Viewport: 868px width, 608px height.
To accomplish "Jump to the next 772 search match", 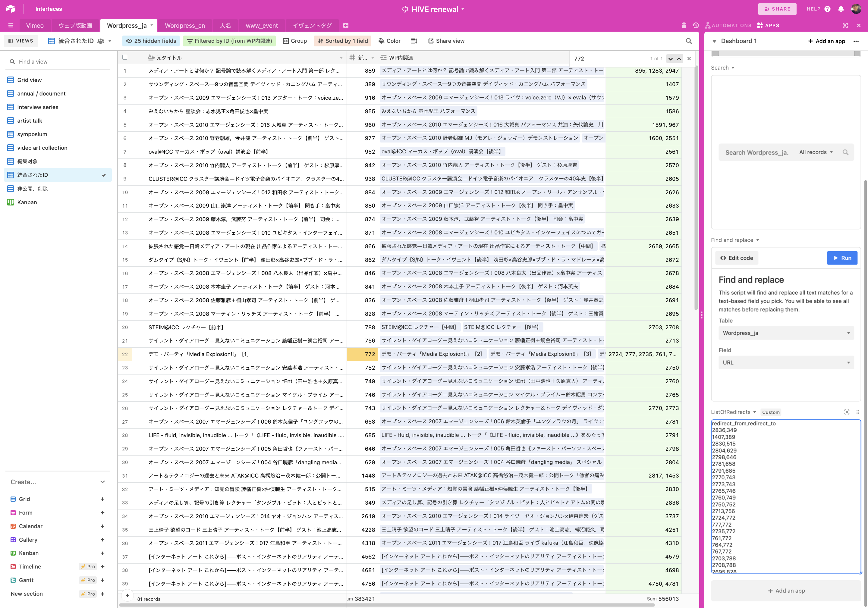I will (670, 58).
